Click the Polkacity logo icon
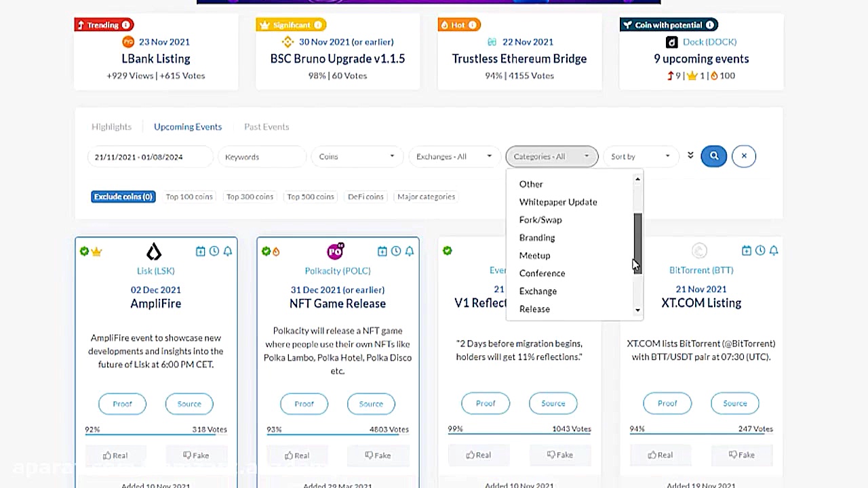The image size is (868, 488). tap(336, 251)
